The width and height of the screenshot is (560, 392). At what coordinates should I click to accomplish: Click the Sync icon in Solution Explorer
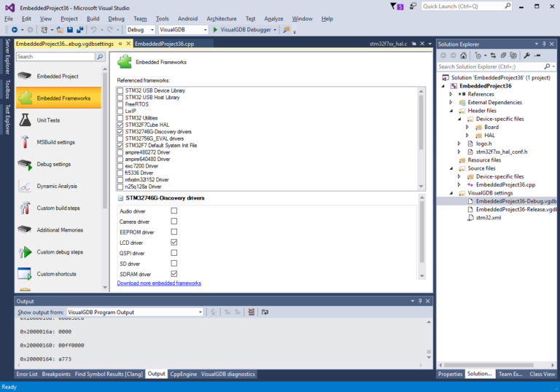(x=493, y=55)
